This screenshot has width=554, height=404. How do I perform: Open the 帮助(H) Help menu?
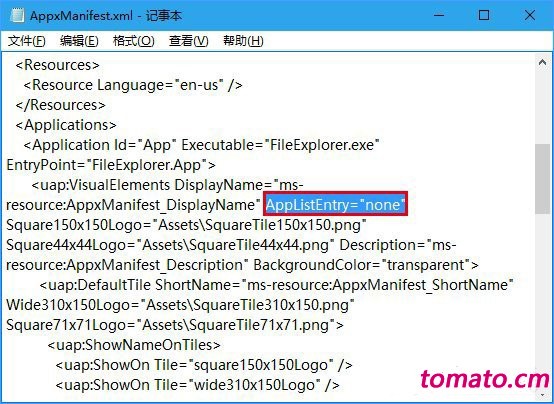click(243, 41)
